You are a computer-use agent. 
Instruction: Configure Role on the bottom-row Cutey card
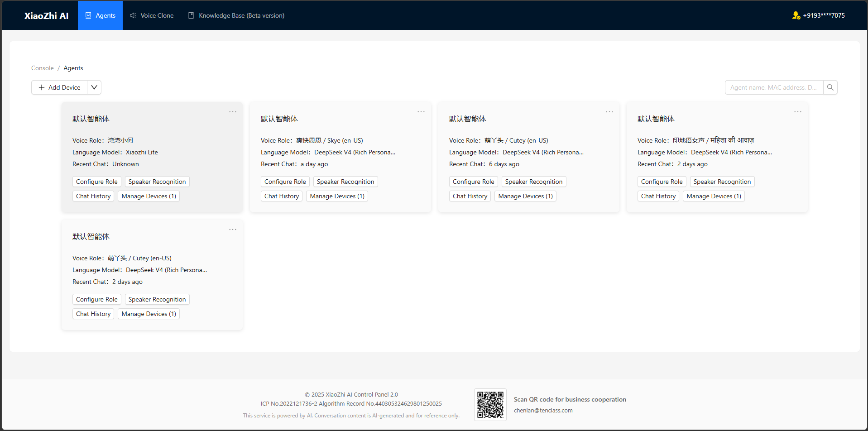(x=97, y=299)
